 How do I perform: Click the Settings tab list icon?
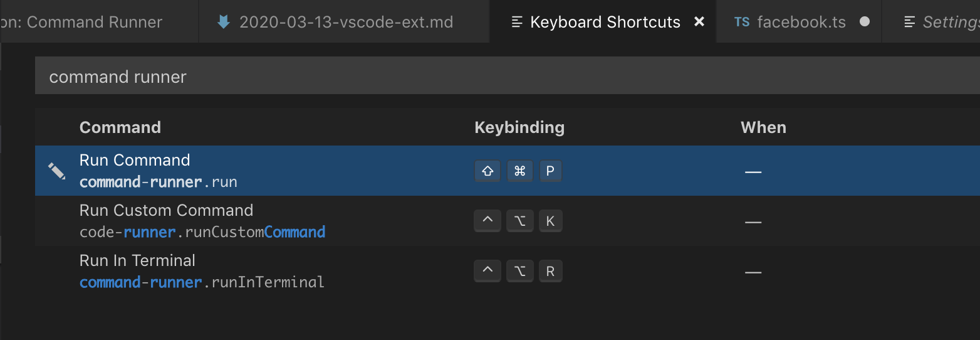(x=910, y=22)
